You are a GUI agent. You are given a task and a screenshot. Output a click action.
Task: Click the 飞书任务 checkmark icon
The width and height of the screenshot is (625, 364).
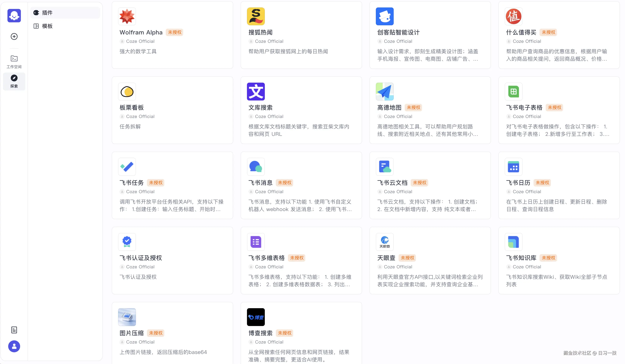[127, 167]
